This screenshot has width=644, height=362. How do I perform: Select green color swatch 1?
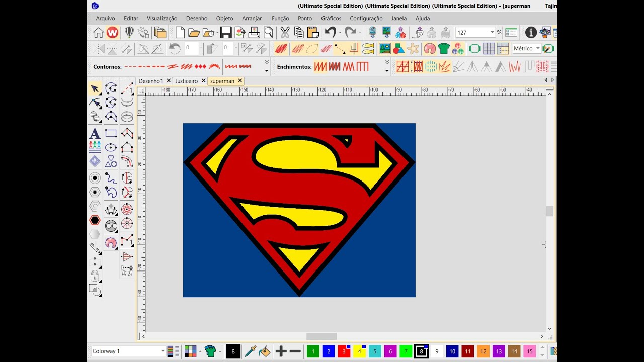point(313,351)
